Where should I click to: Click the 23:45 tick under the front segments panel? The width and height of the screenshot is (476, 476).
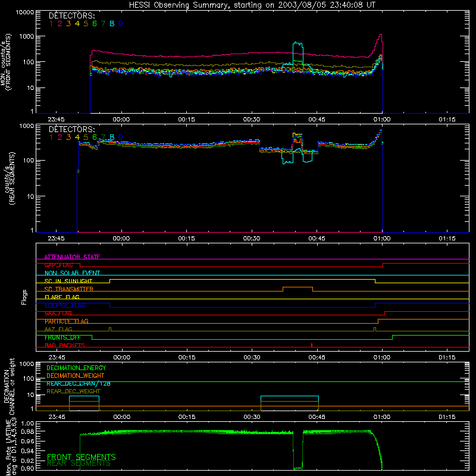pos(56,120)
